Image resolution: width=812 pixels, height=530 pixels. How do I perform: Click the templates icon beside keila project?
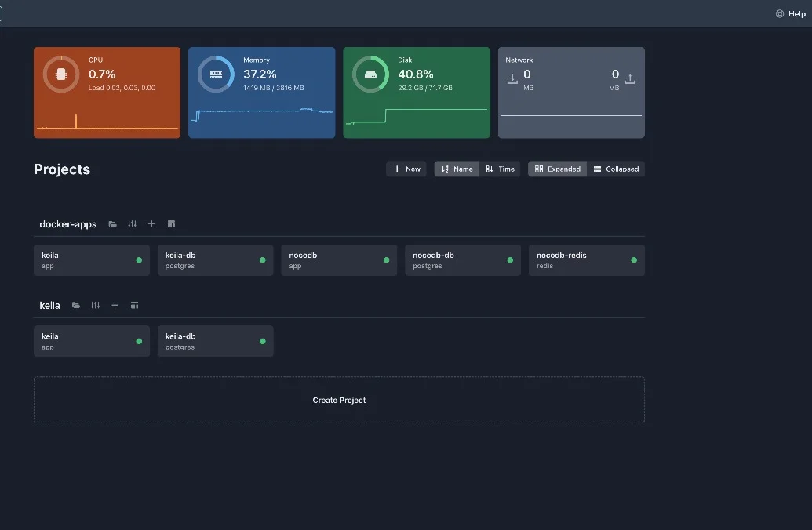[x=134, y=305]
